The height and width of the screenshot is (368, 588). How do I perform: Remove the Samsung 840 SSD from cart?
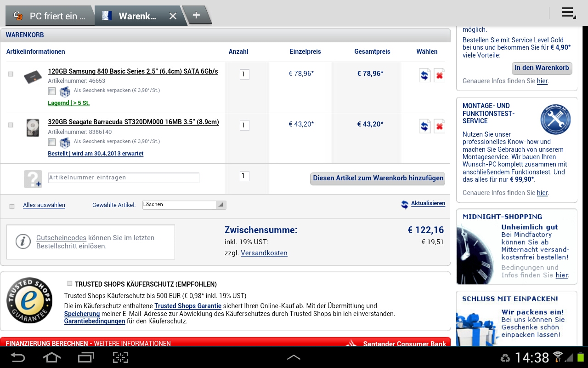[440, 75]
